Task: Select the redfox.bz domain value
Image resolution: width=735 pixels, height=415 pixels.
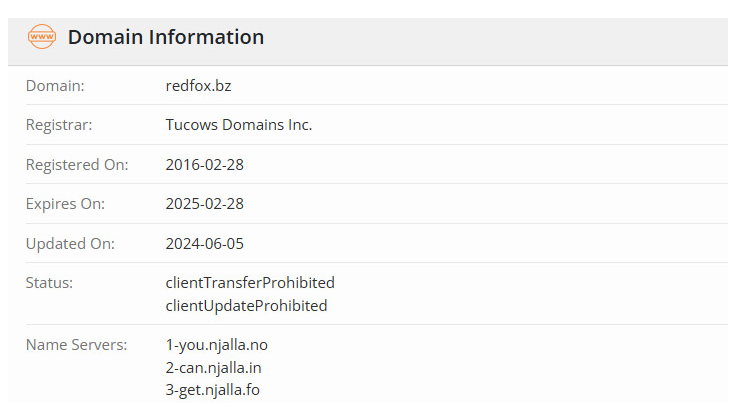Action: pyautogui.click(x=198, y=86)
